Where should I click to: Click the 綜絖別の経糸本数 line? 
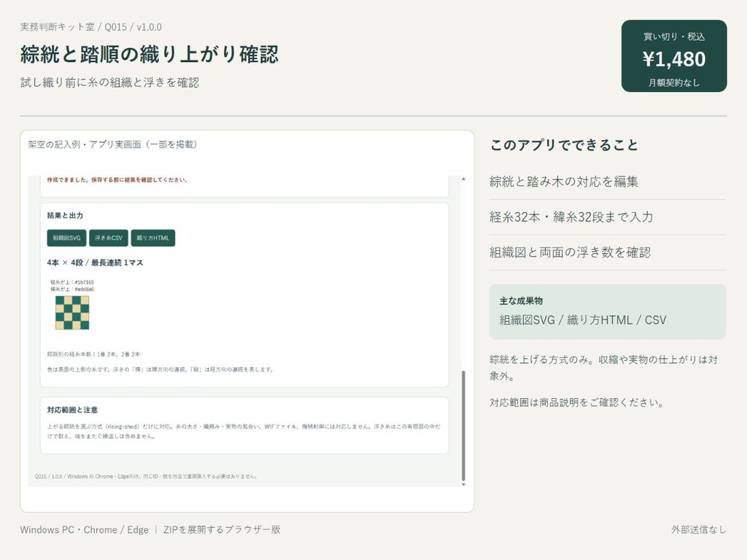[94, 354]
